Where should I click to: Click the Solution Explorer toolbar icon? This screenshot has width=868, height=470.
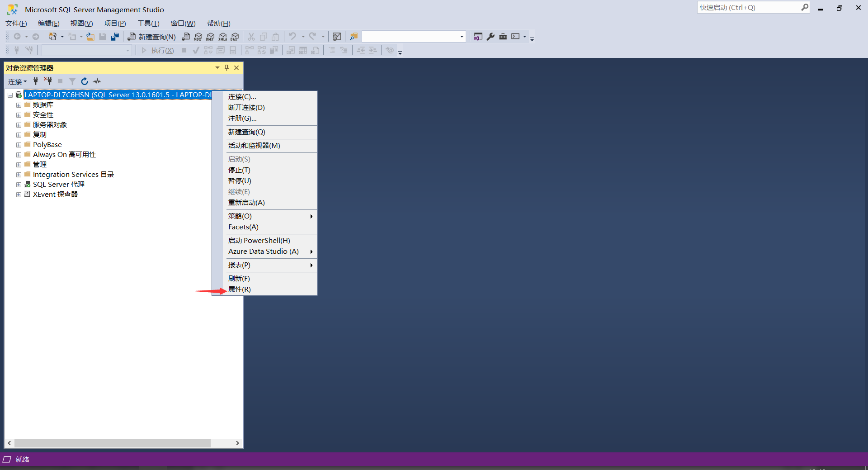(x=478, y=37)
